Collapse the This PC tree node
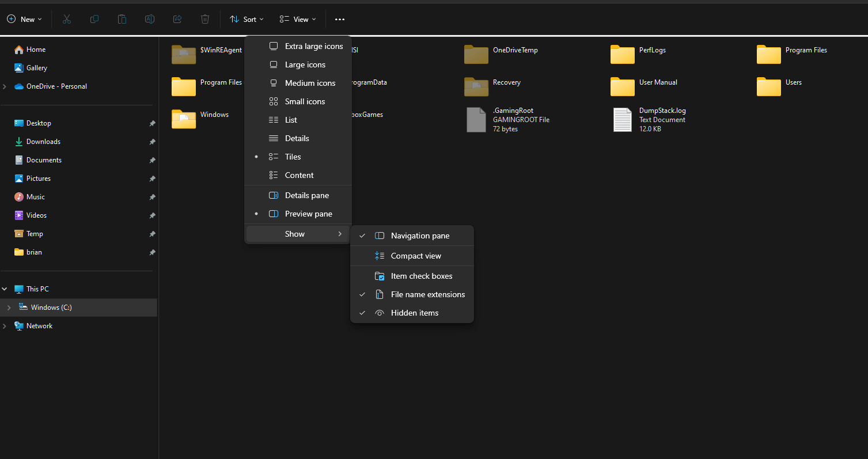Image resolution: width=868 pixels, height=459 pixels. (5, 289)
